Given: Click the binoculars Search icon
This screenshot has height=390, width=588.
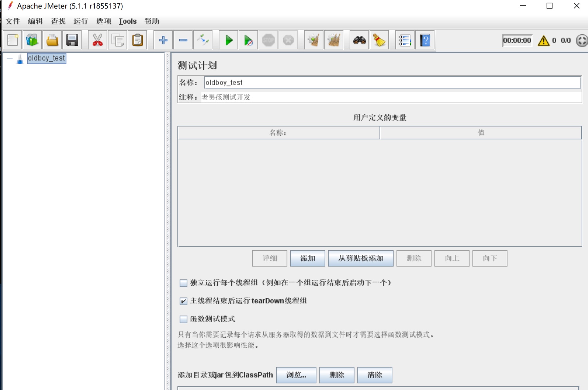Looking at the screenshot, I should pos(359,40).
